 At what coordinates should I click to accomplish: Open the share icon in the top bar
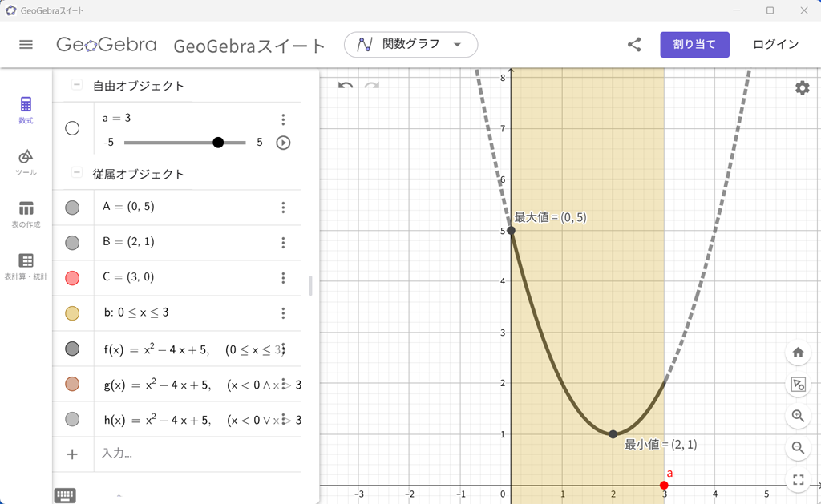click(x=634, y=44)
